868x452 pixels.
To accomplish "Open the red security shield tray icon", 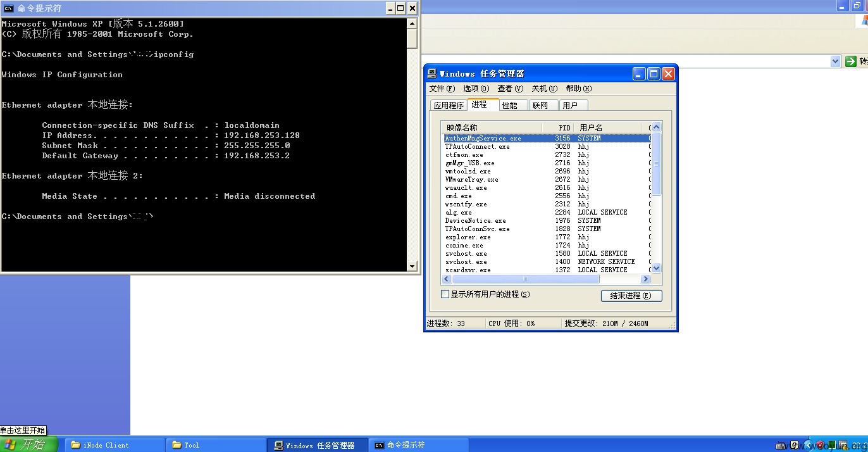I will click(819, 445).
